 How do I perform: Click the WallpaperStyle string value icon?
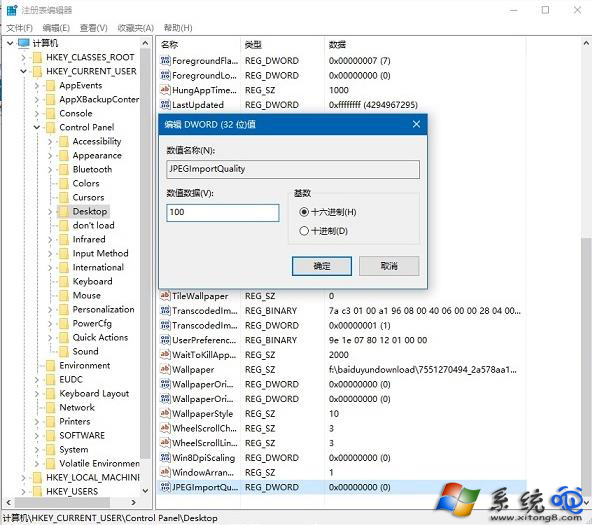pos(165,414)
